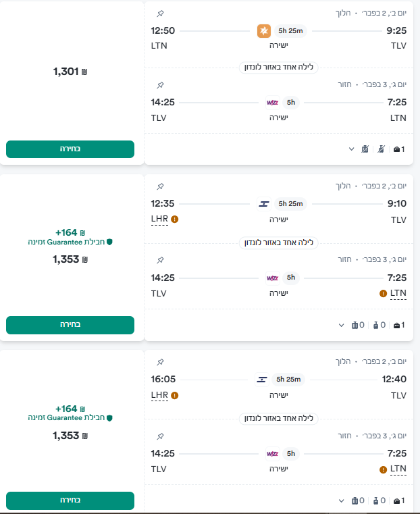The image size is (420, 514).
Task: Click the underlined LTN code in the 9:10 itinerary
Action: coord(398,293)
